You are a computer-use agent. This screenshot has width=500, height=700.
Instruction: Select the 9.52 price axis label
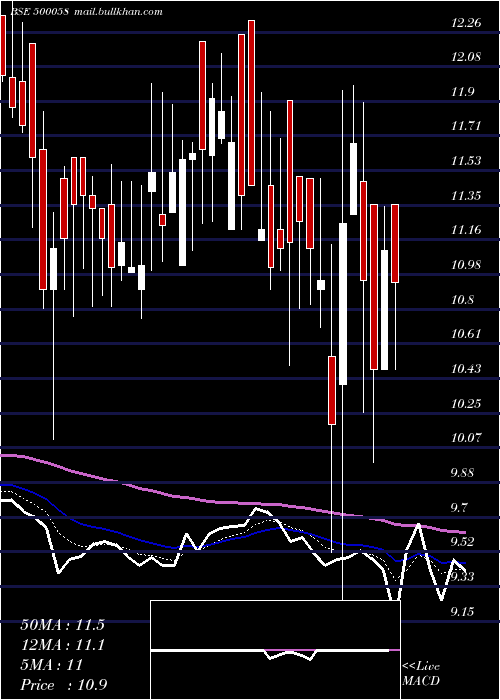(462, 541)
